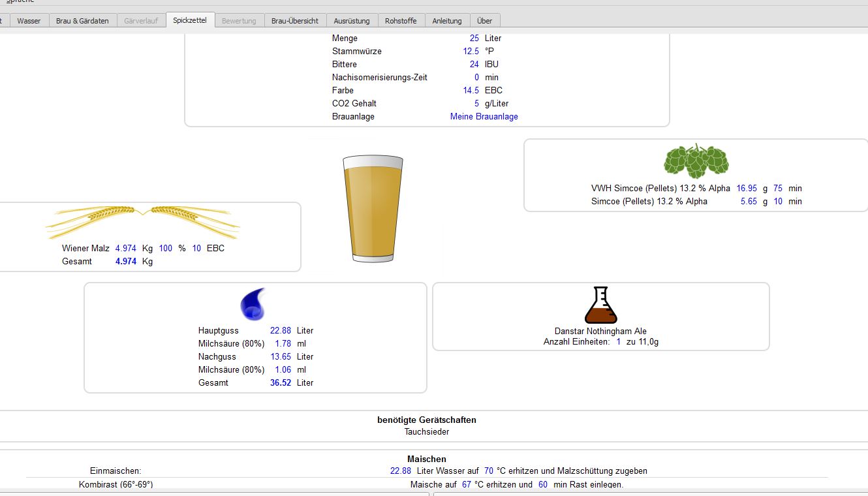Switch to the Brau & Gärdaten tab
Image resolution: width=868 pixels, height=496 pixels.
(x=82, y=21)
